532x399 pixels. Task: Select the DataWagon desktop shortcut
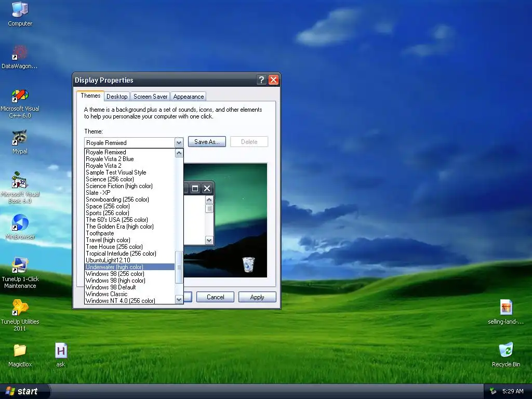pos(20,57)
